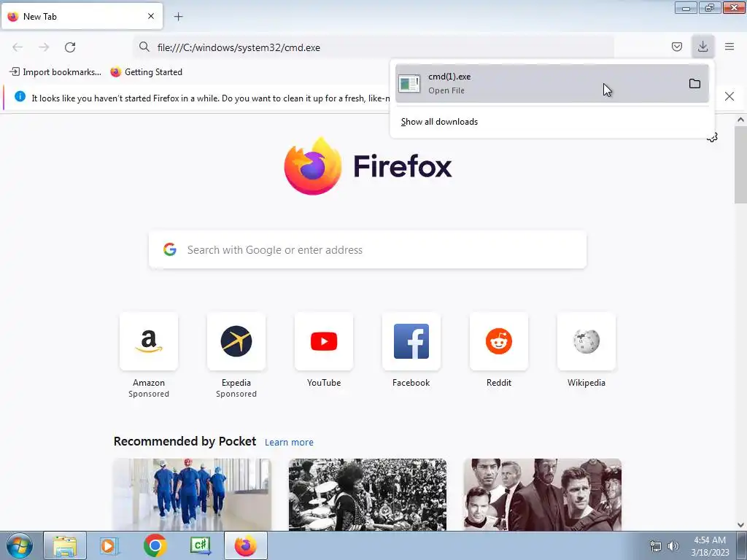Launch Windows Media Player from taskbar

pos(109,545)
